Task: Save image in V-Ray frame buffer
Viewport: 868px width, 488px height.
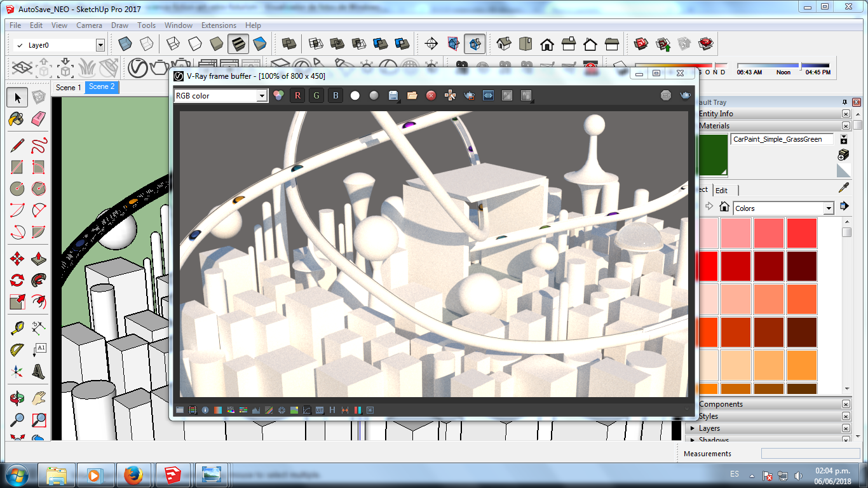Action: click(393, 95)
